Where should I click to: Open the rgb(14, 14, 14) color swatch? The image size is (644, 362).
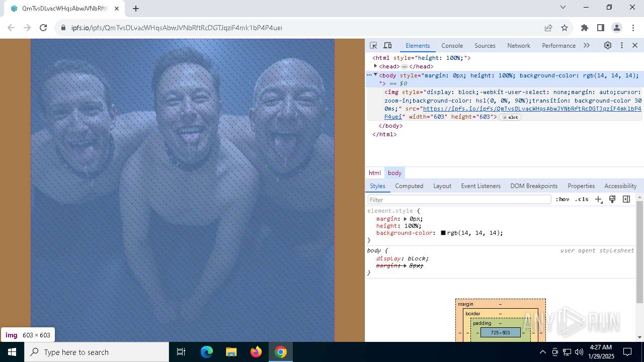pos(443,233)
